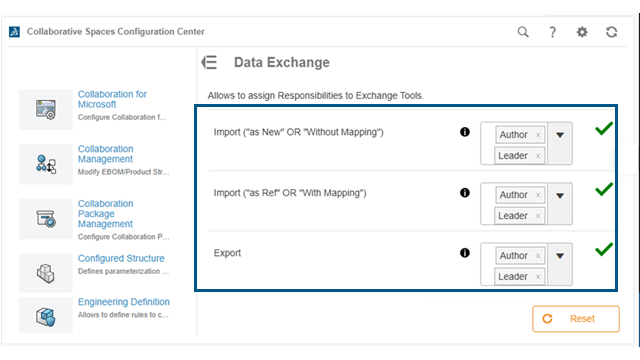The height and width of the screenshot is (360, 640).
Task: Click info icon beside Export
Action: [464, 253]
